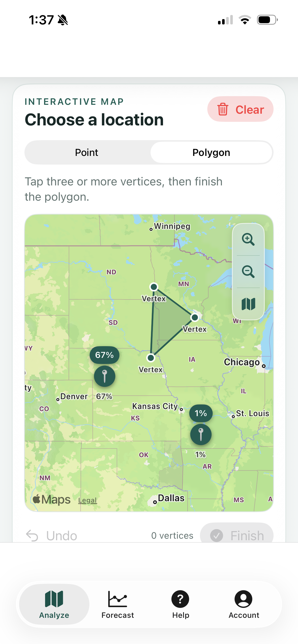Viewport: 298px width, 644px height.
Task: Tap the polygon vertex near Minnesota-Wisconsin border
Action: point(195,317)
